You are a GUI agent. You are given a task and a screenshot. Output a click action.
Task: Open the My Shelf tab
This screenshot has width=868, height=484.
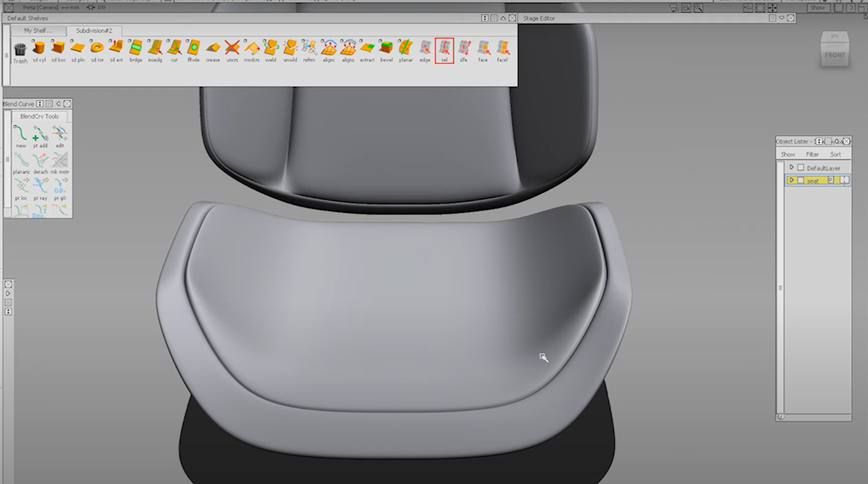(38, 31)
